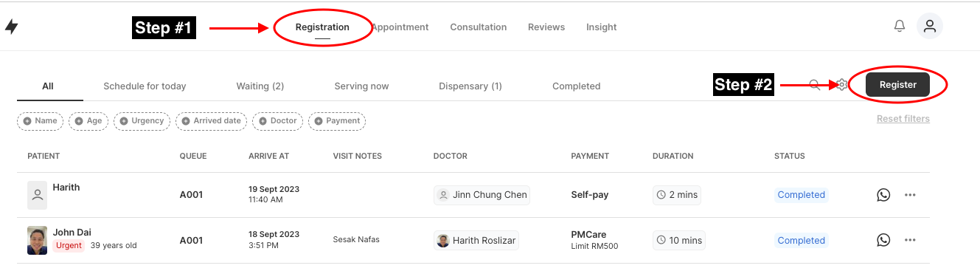
Task: Click the Register button
Action: tap(897, 84)
